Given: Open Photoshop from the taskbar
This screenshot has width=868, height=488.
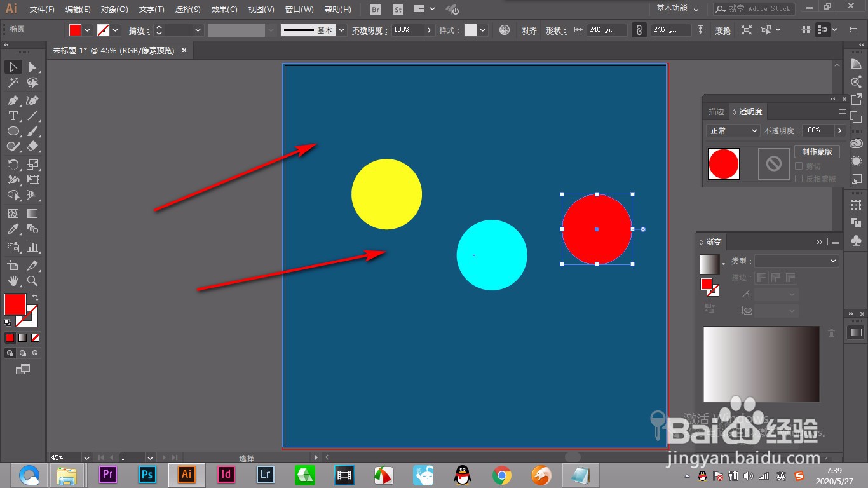Looking at the screenshot, I should coord(147,474).
